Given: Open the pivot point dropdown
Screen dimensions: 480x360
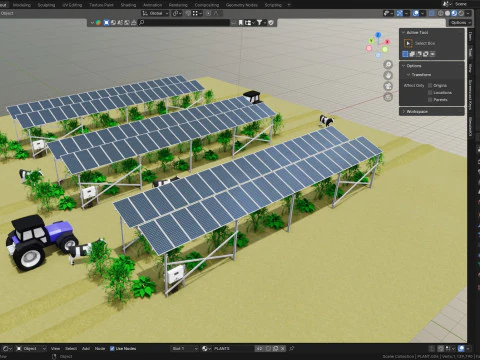Looking at the screenshot, I should coord(177,13).
